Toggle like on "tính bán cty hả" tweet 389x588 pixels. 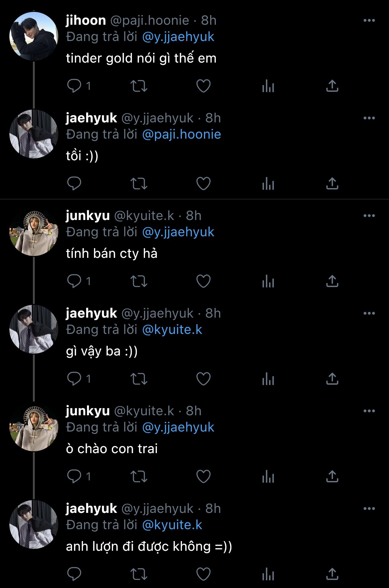pyautogui.click(x=203, y=281)
